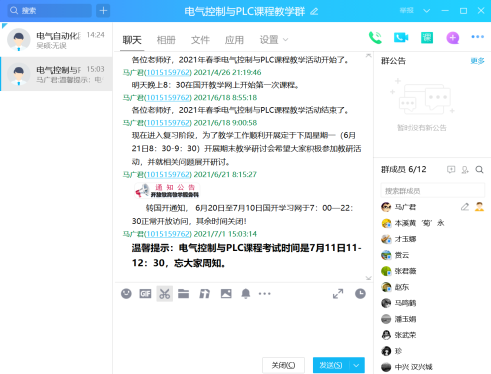Click 更多 in group announcements
Viewport: 491px width, 374px height.
tap(477, 61)
